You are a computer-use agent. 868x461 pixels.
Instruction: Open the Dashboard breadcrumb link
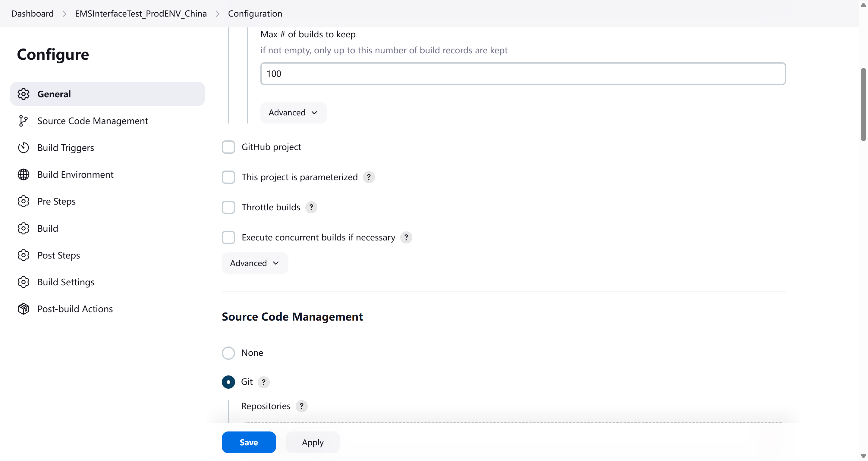(32, 14)
